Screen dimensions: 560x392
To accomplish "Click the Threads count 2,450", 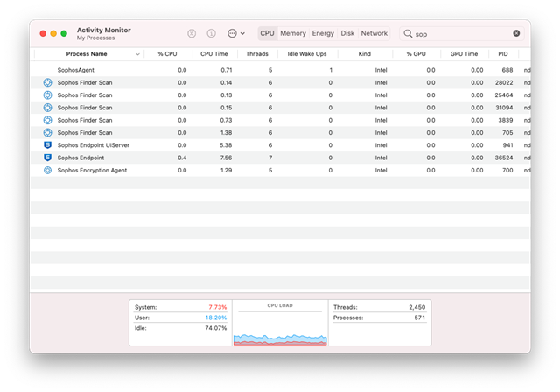I will 416,307.
